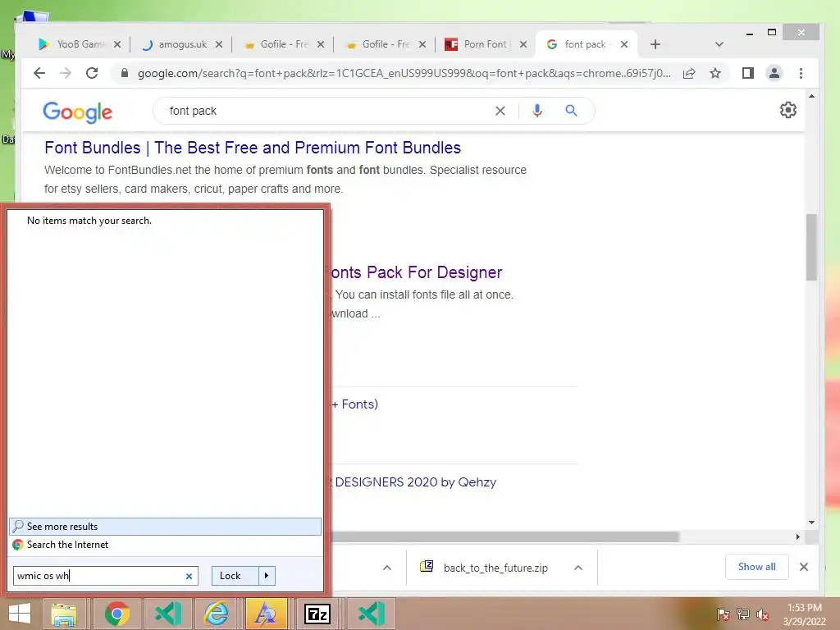Viewport: 840px width, 630px height.
Task: Open second Visual Studio Code taskbar icon
Action: click(372, 614)
